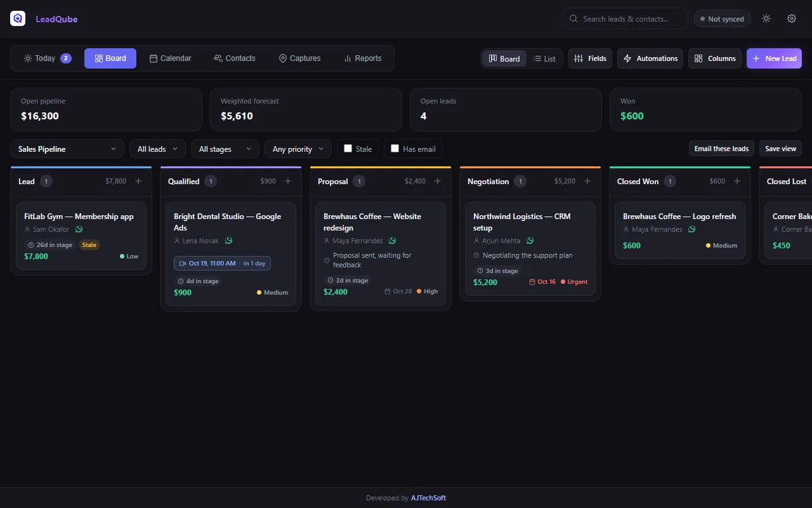This screenshot has width=812, height=508.
Task: Click the Not synced status button
Action: (722, 19)
